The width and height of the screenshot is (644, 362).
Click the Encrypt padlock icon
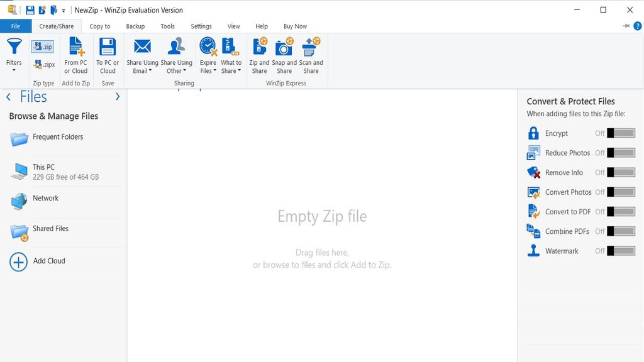(x=533, y=133)
